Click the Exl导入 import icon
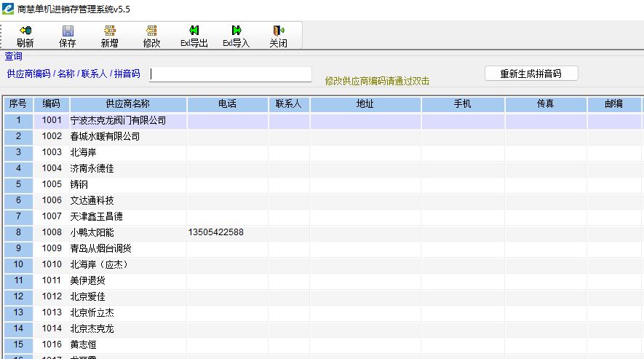The width and height of the screenshot is (644, 359). pyautogui.click(x=236, y=31)
